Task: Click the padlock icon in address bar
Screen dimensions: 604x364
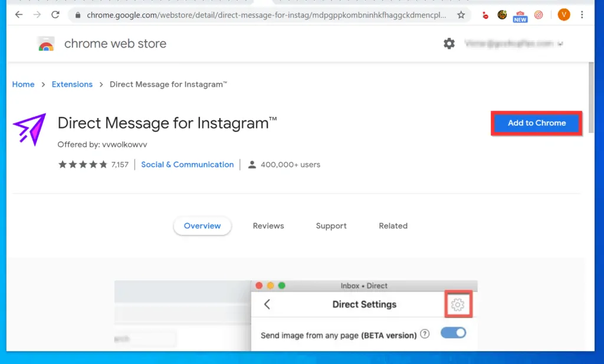Action: pyautogui.click(x=78, y=15)
